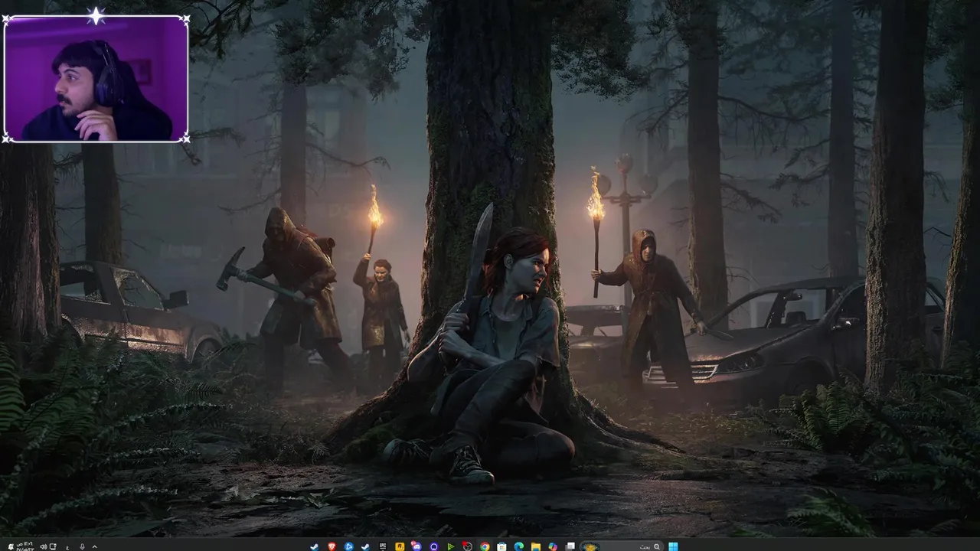Switch to OBS Studio on the taskbar

(x=468, y=546)
